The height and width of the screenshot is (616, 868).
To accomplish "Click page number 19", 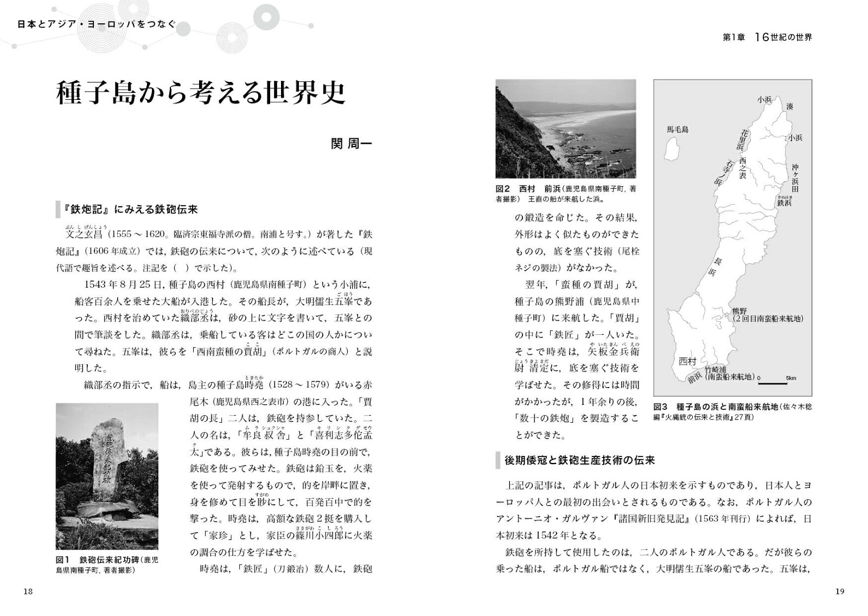I will point(840,592).
